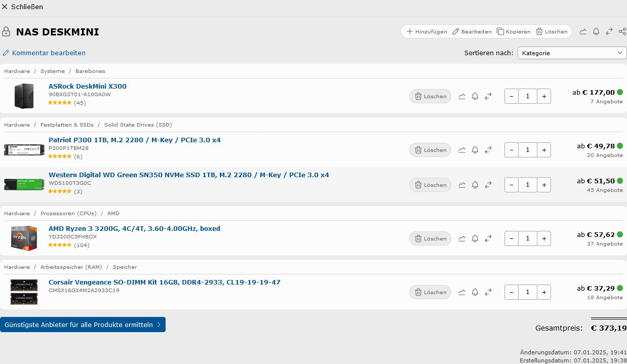Screen dimensions: 627x364
Task: Increase quantity of ASRock DeskMini X300
Action: (544, 96)
